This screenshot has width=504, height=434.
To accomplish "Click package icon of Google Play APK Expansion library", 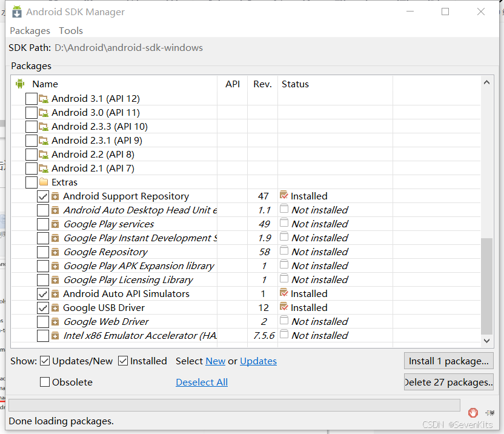I will click(55, 266).
